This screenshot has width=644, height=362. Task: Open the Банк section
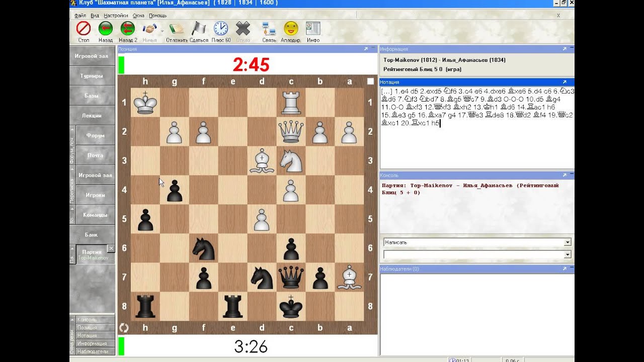pos(92,235)
